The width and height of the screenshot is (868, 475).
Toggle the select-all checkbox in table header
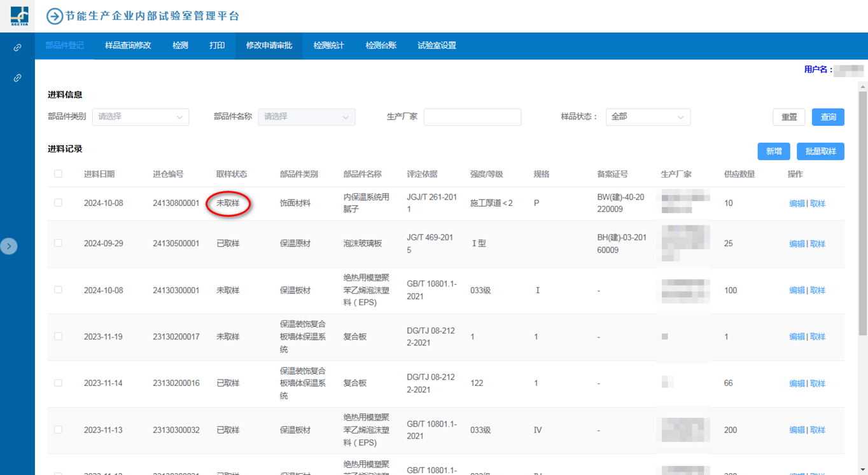58,174
